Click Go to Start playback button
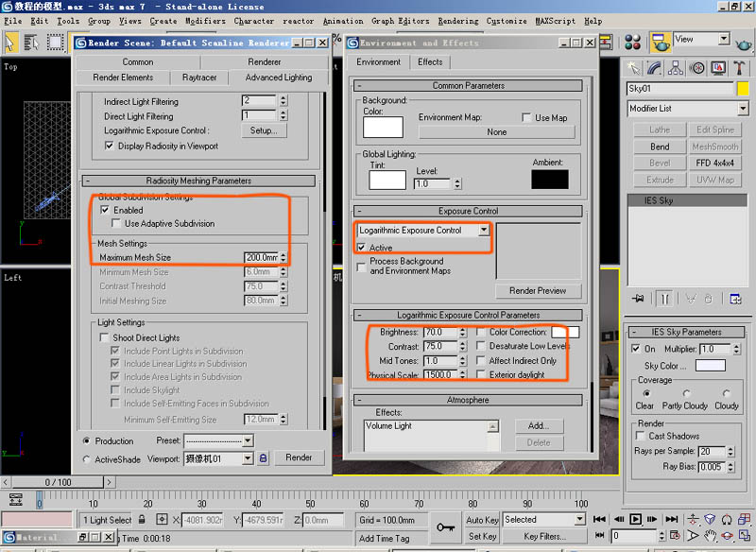 (599, 519)
